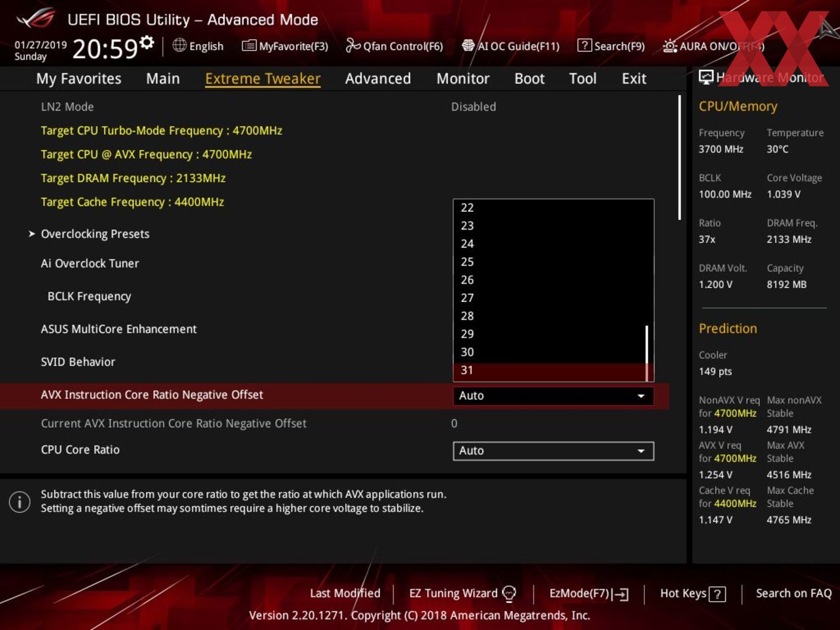Launch EZ Tuning Wizard
The image size is (840, 630).
coord(463,594)
